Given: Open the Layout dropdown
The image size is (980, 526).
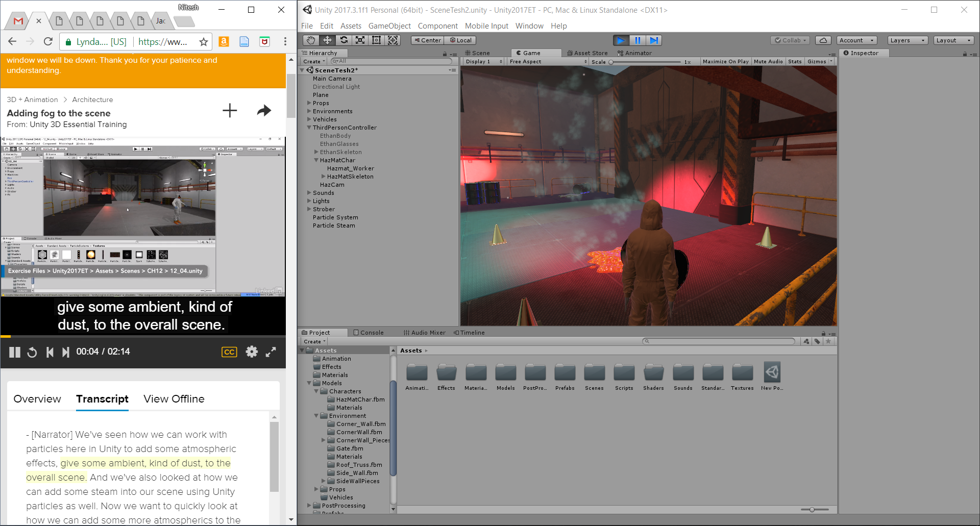Looking at the screenshot, I should tap(953, 40).
